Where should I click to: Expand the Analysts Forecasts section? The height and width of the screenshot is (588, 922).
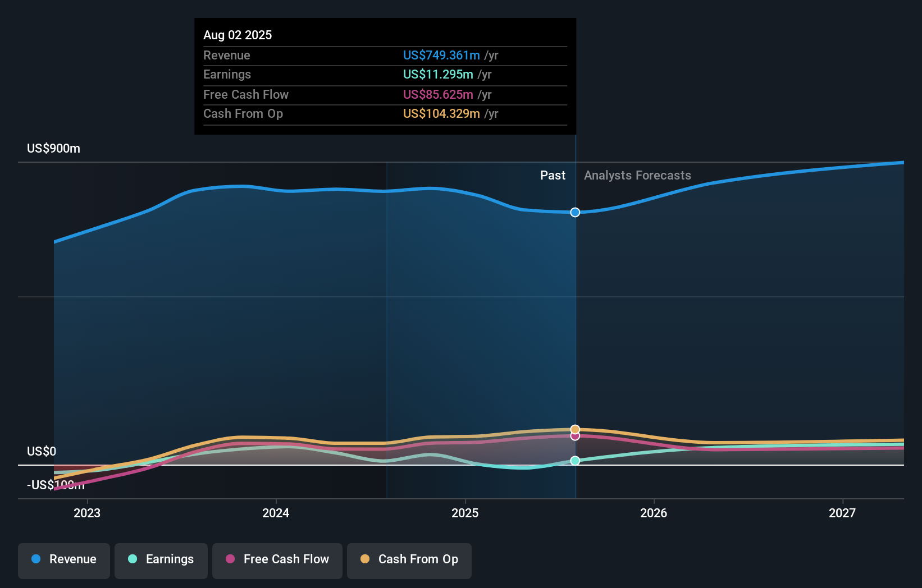point(637,175)
